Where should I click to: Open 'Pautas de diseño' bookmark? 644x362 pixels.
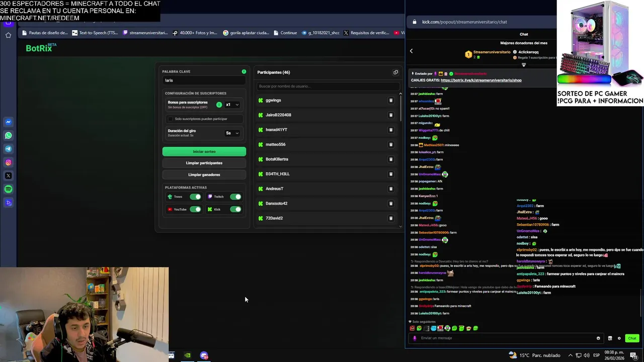44,33
